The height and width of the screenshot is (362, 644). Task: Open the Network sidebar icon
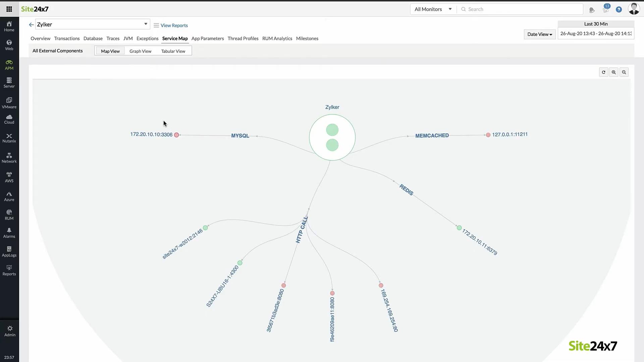(9, 158)
